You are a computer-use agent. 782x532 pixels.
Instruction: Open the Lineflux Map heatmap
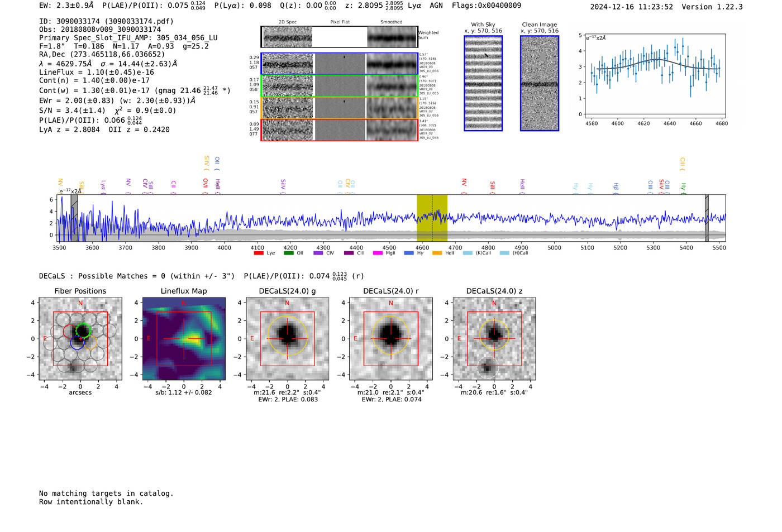point(184,339)
